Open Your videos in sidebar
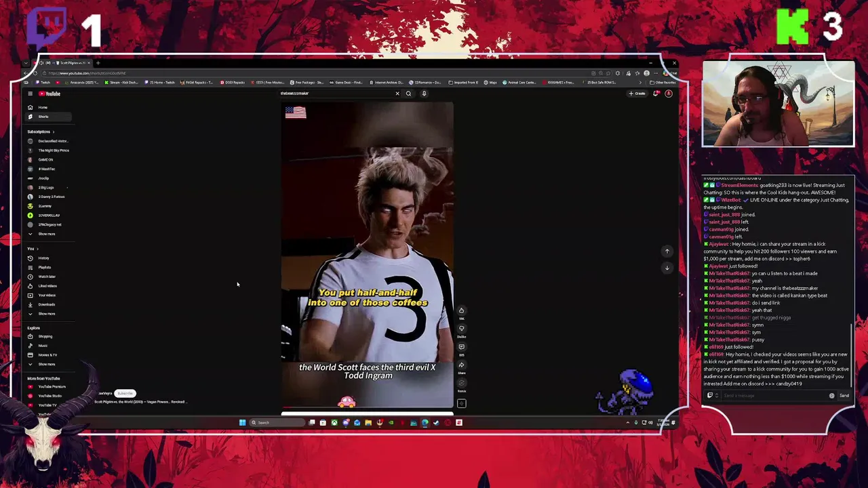The image size is (868, 488). coord(47,295)
